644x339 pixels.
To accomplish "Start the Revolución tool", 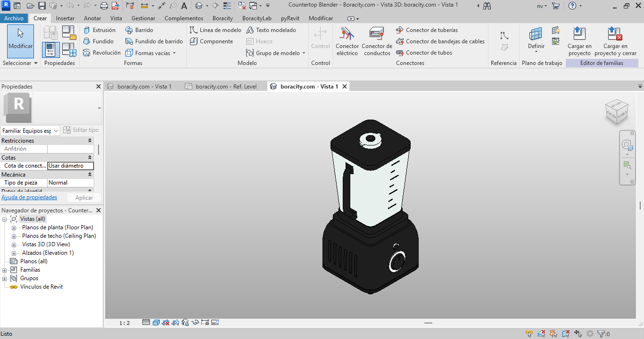I will (x=102, y=53).
